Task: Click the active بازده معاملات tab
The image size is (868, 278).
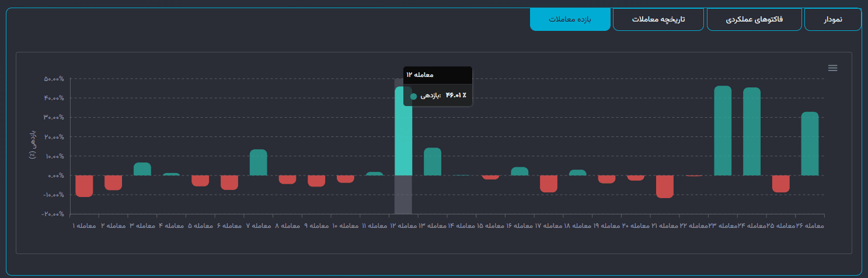Action: 570,20
